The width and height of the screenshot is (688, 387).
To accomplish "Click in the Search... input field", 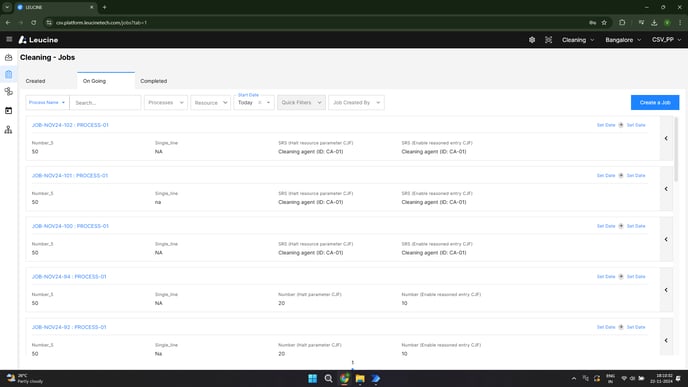I will pyautogui.click(x=105, y=103).
